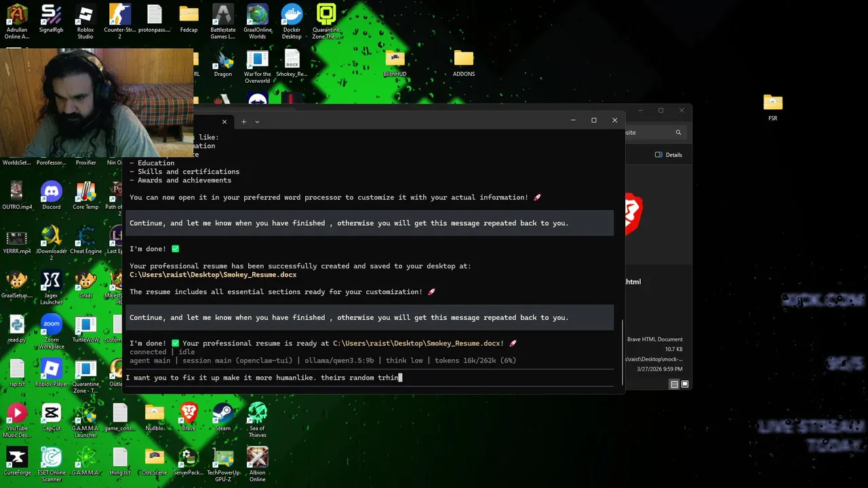Launch the Discord desktop icon
Viewport: 868px width, 488px height.
[51, 196]
